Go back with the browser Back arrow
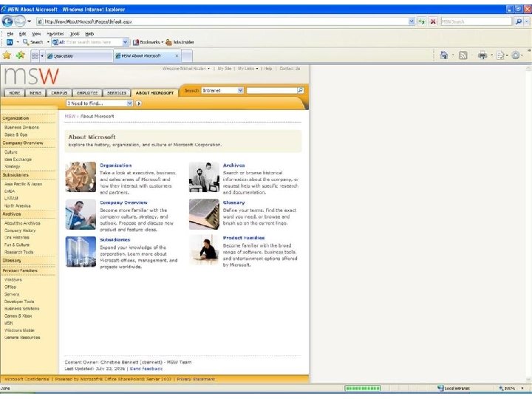The height and width of the screenshot is (399, 532). click(x=7, y=21)
